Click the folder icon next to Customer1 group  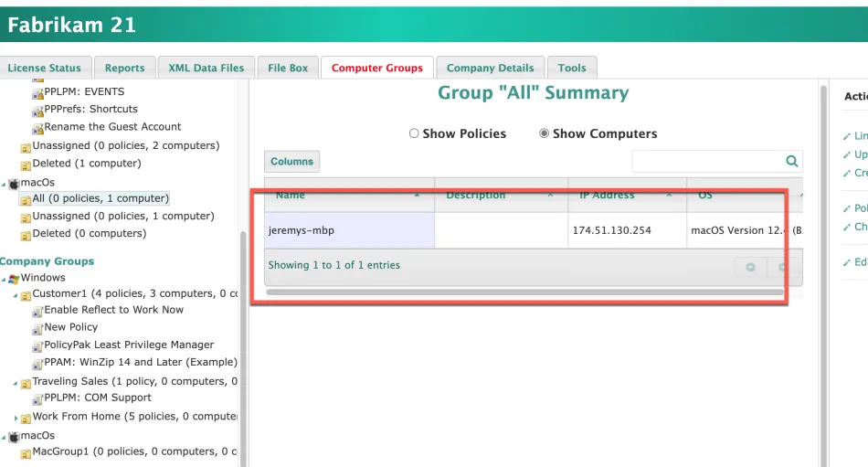(26, 295)
